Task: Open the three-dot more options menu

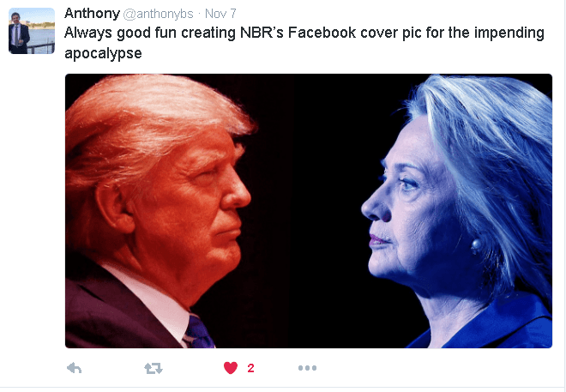Action: (308, 368)
